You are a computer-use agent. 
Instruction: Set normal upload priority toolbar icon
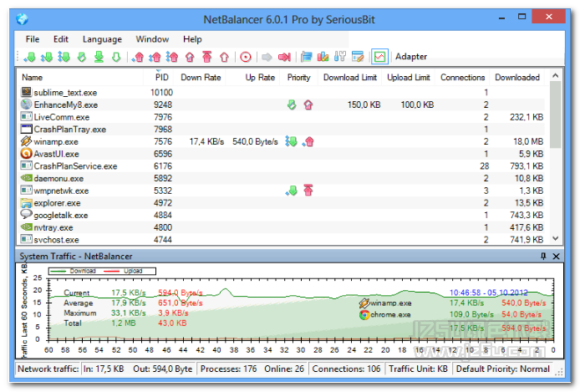(155, 57)
